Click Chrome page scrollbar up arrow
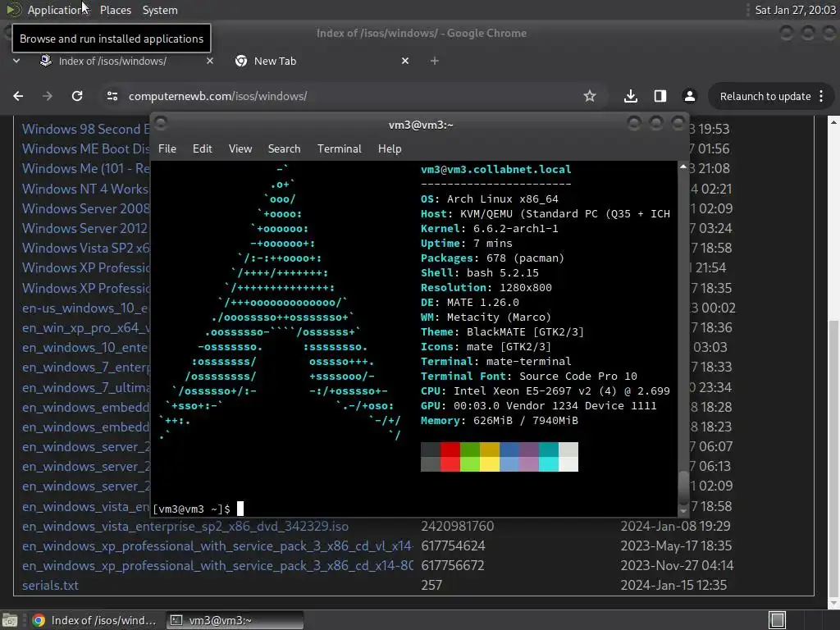Viewport: 840px width, 630px height. tap(833, 122)
